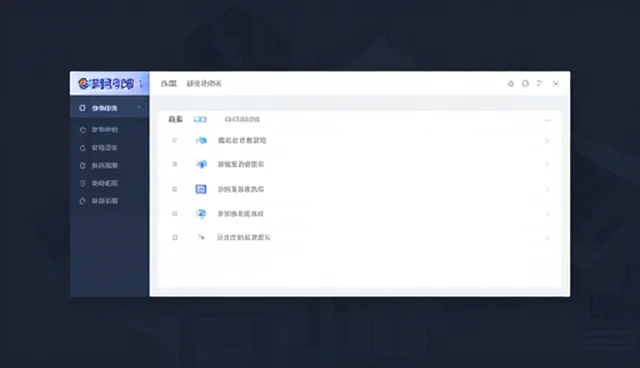Expand the monitor icon row via its chevron
The image size is (640, 368).
pyautogui.click(x=547, y=214)
